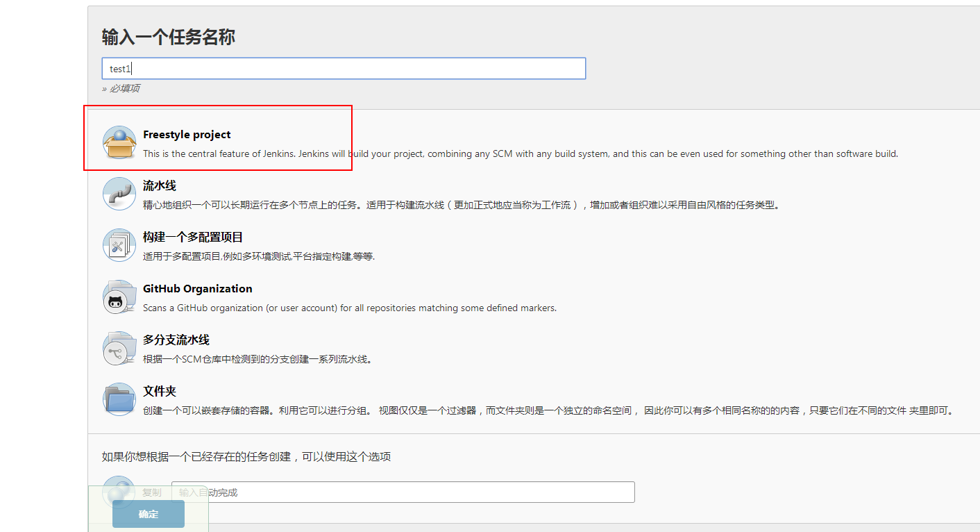Click the GitHub Organization title

coord(198,289)
